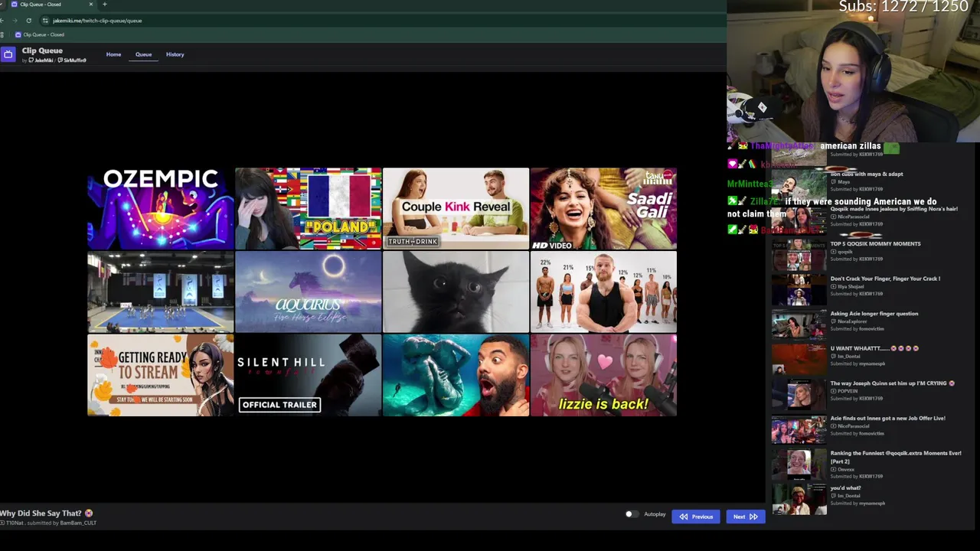The height and width of the screenshot is (551, 980).
Task: Open the lizzie is back thumbnail
Action: point(603,375)
